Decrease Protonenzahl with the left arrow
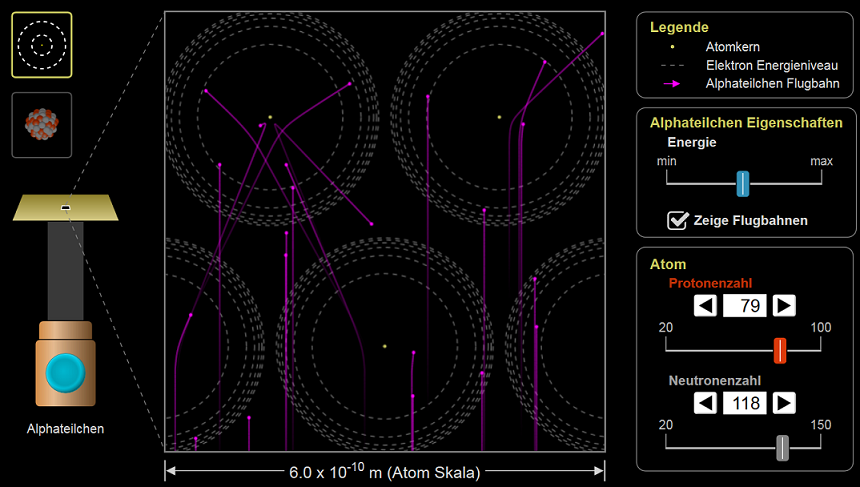 706,306
